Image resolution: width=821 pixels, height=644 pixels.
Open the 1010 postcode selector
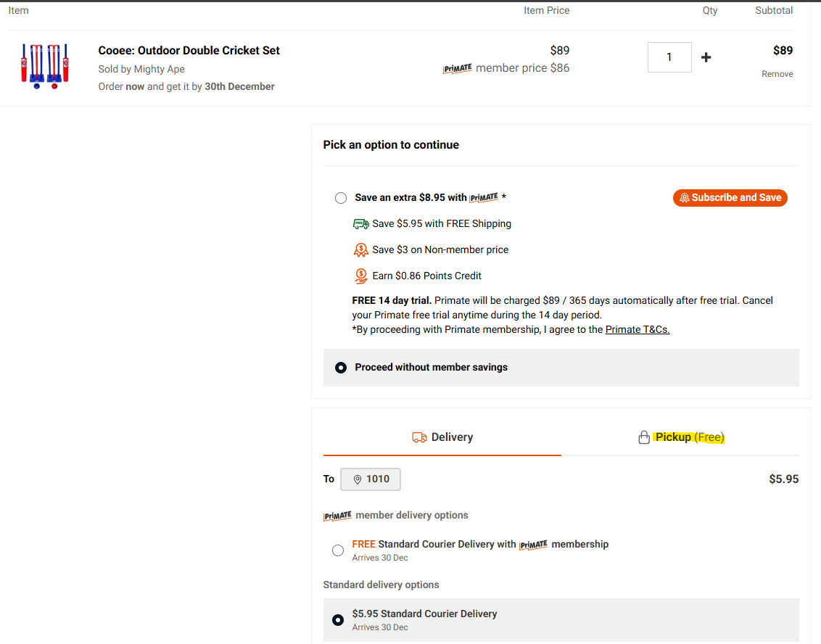point(371,479)
